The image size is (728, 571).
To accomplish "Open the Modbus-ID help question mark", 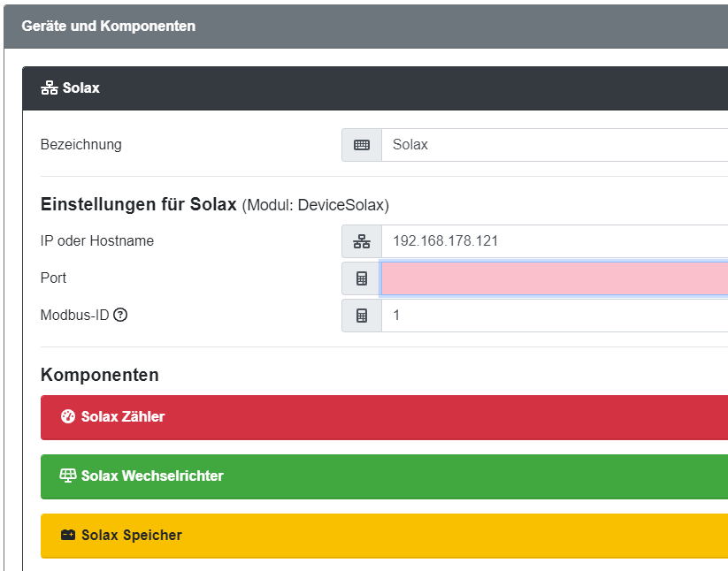I will click(120, 315).
